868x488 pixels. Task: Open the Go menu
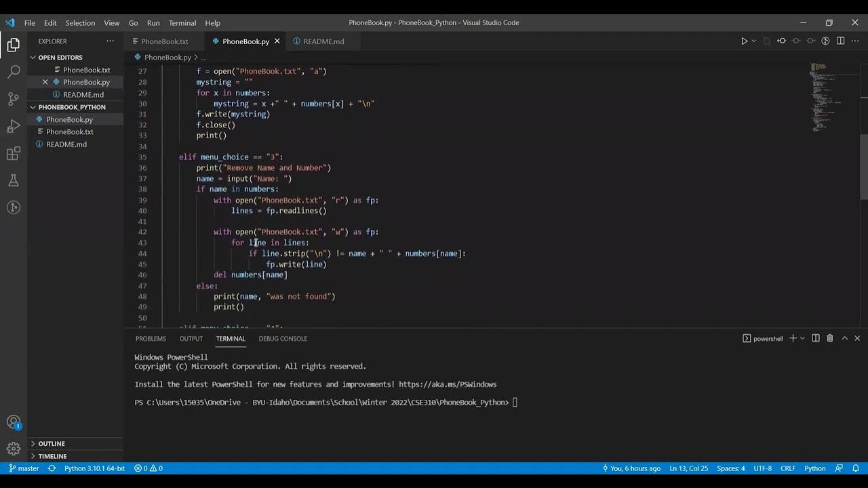[134, 22]
